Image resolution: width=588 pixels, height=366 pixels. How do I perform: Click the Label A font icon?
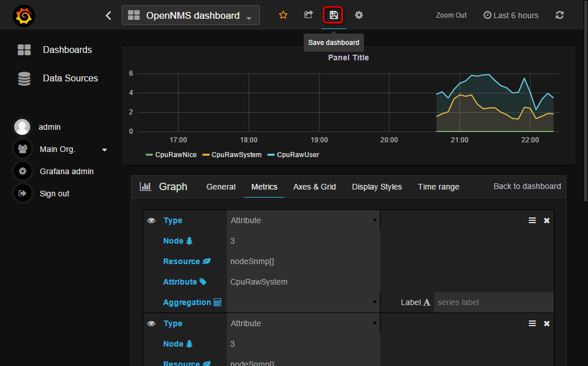click(426, 302)
